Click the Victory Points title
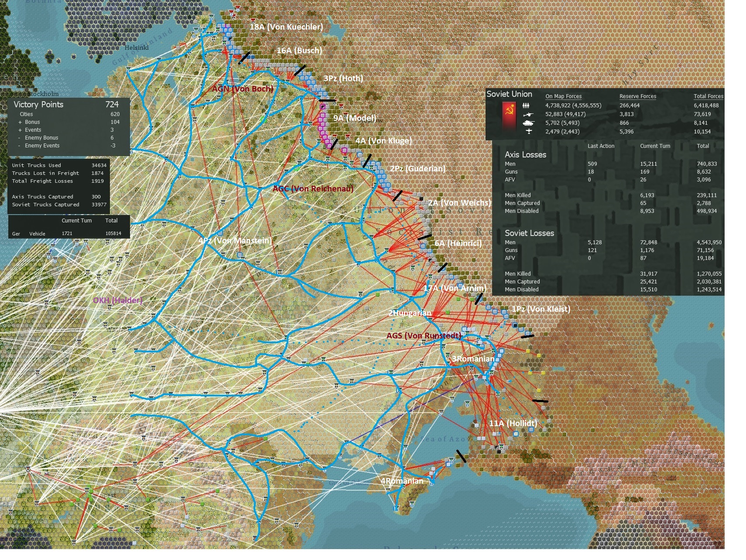The height and width of the screenshot is (560, 746). (38, 105)
